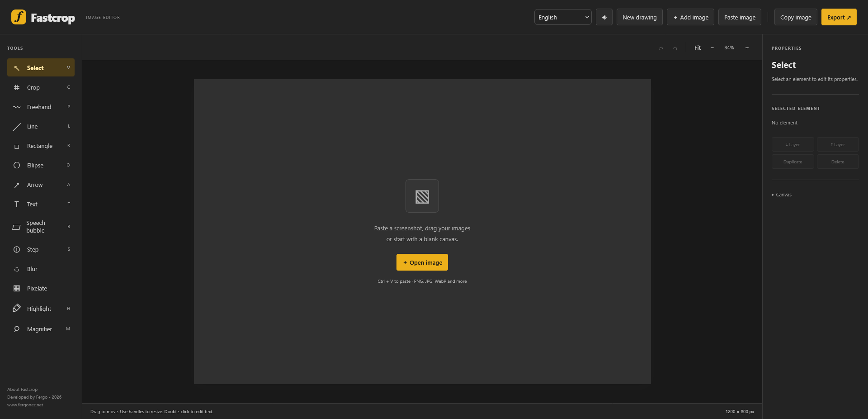Click the redo arrow icon
Viewport: 868px width, 419px height.
pyautogui.click(x=675, y=48)
